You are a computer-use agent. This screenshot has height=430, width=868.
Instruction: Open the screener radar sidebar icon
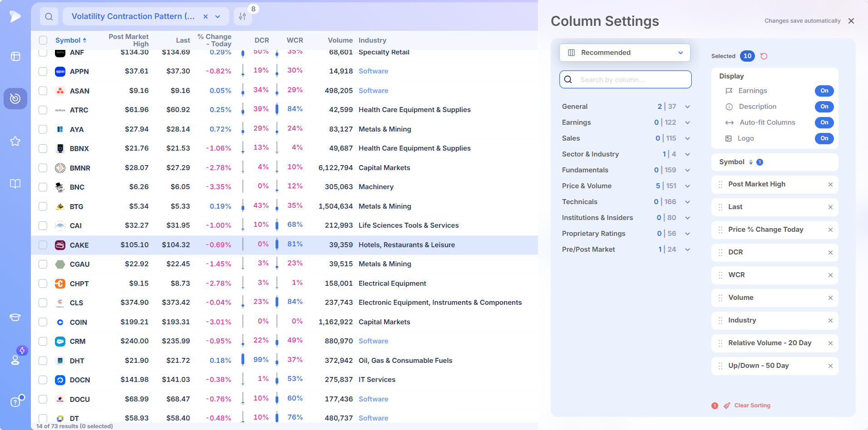click(x=15, y=98)
